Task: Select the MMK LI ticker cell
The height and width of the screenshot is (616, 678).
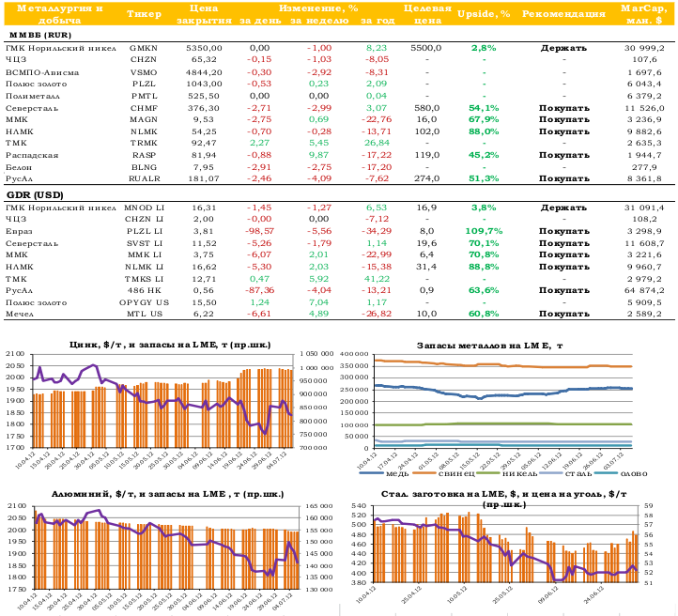Action: 145,254
